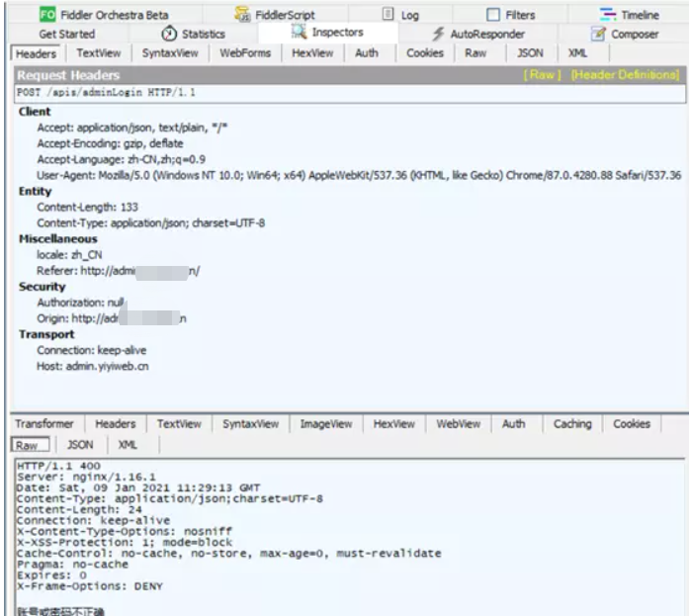Open the WebForms request tab
The image size is (692, 616).
pyautogui.click(x=245, y=53)
